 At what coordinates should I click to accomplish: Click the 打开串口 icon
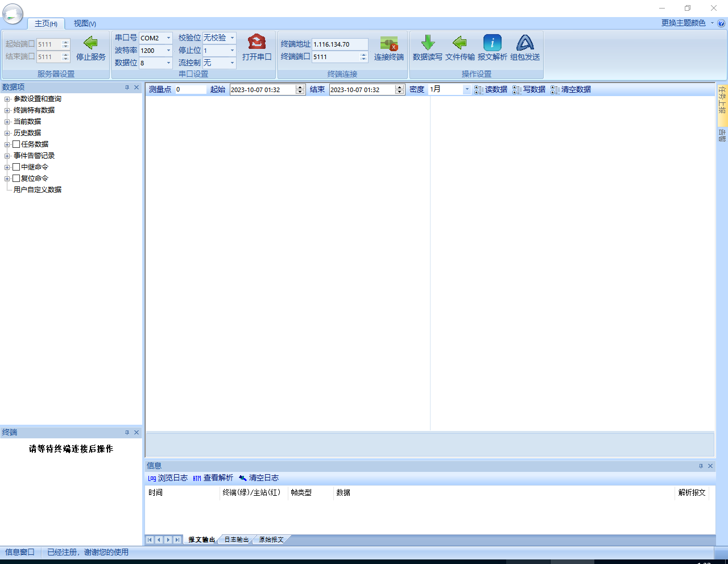pos(257,42)
